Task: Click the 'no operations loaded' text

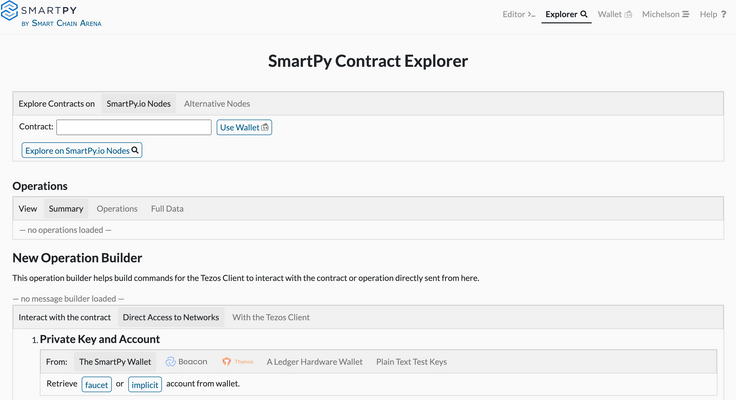Action: point(65,230)
